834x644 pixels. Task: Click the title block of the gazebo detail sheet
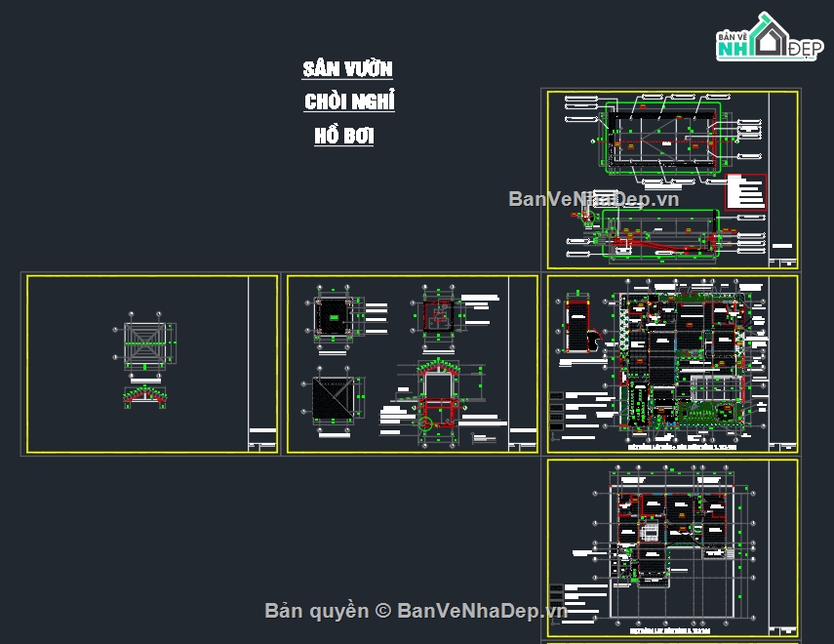[x=522, y=434]
